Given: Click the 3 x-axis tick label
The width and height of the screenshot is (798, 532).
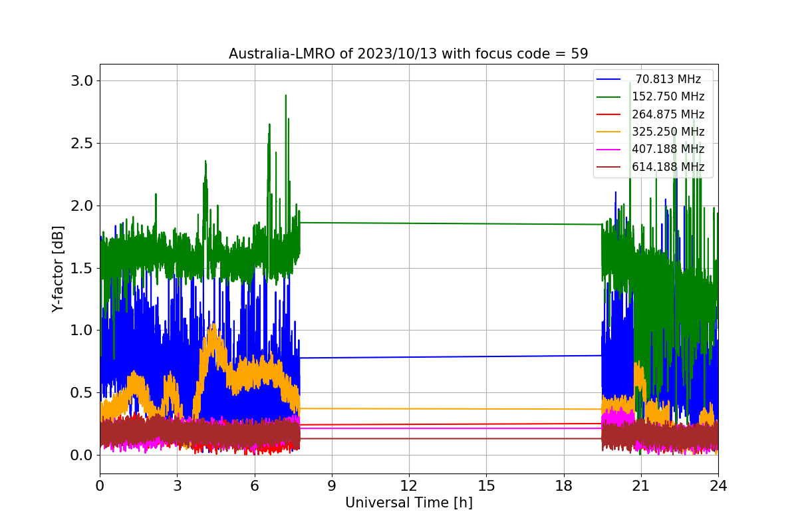Looking at the screenshot, I should 177,486.
